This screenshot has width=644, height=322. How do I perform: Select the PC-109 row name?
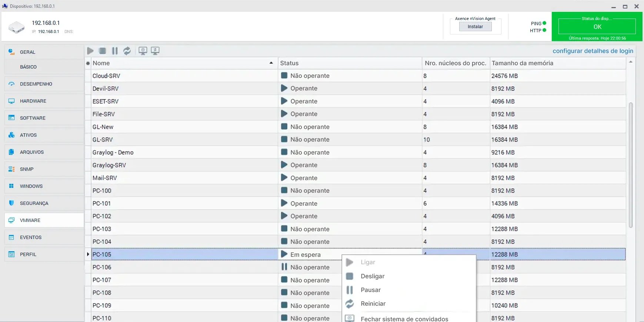[x=102, y=305]
